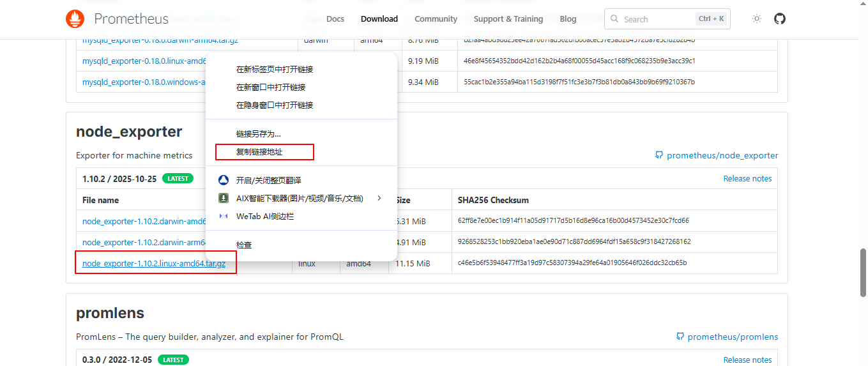The image size is (868, 366).
Task: Download mysqld_exporter-0.18.0.windows file link
Action: (x=144, y=82)
